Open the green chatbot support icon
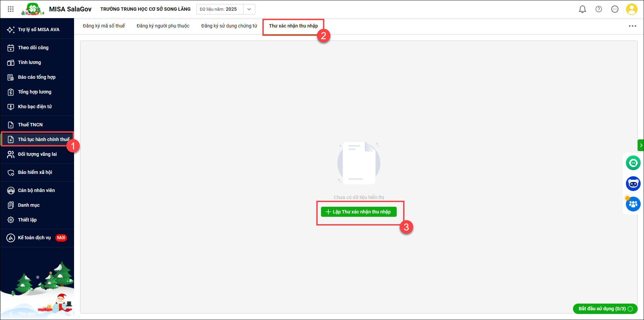 633,163
